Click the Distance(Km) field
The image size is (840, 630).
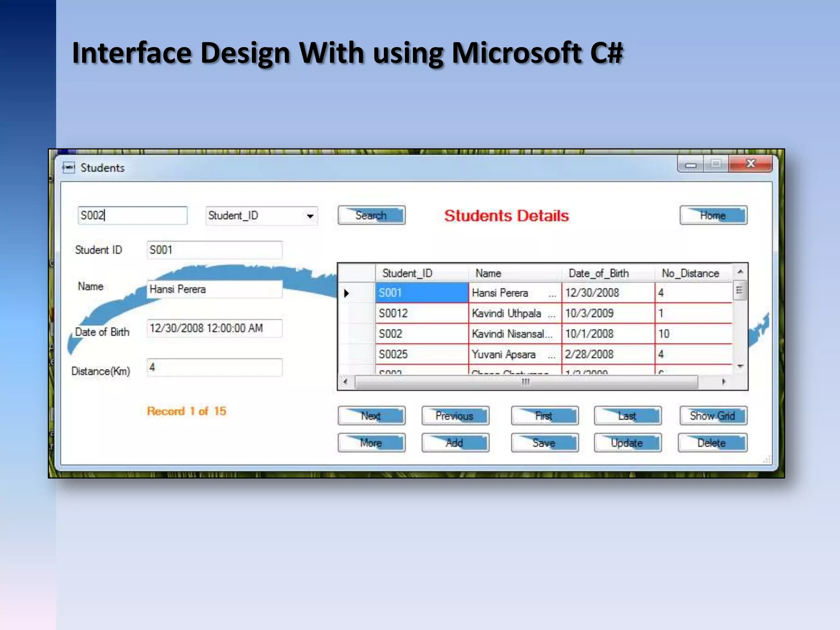pyautogui.click(x=215, y=367)
